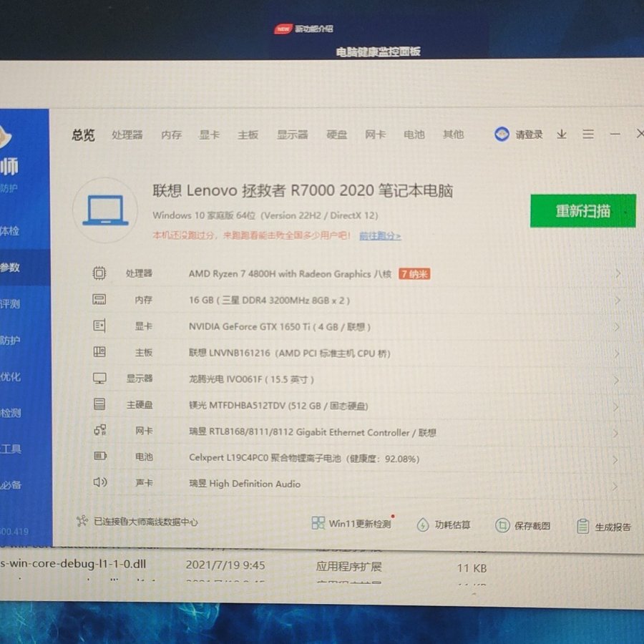Click the sound card speaker icon

[x=100, y=483]
